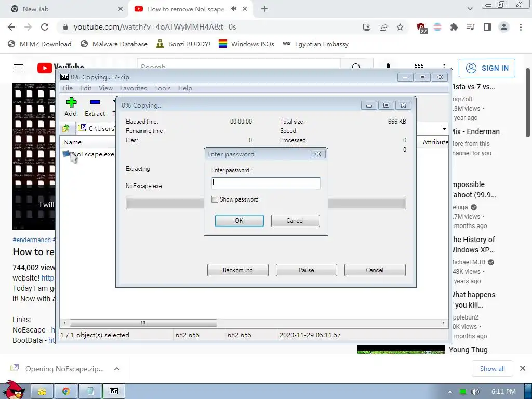This screenshot has height=399, width=532.
Task: Open a new browser tab
Action: point(264,9)
